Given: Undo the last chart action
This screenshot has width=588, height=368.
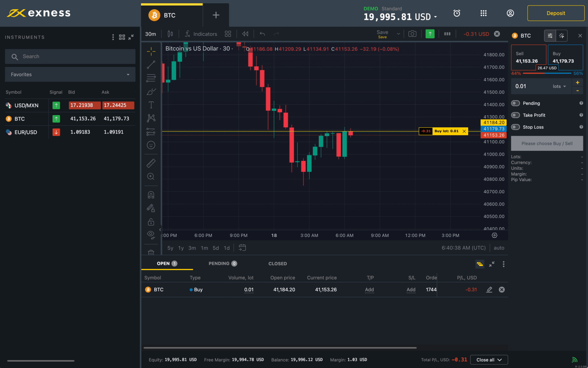Looking at the screenshot, I should pos(262,34).
